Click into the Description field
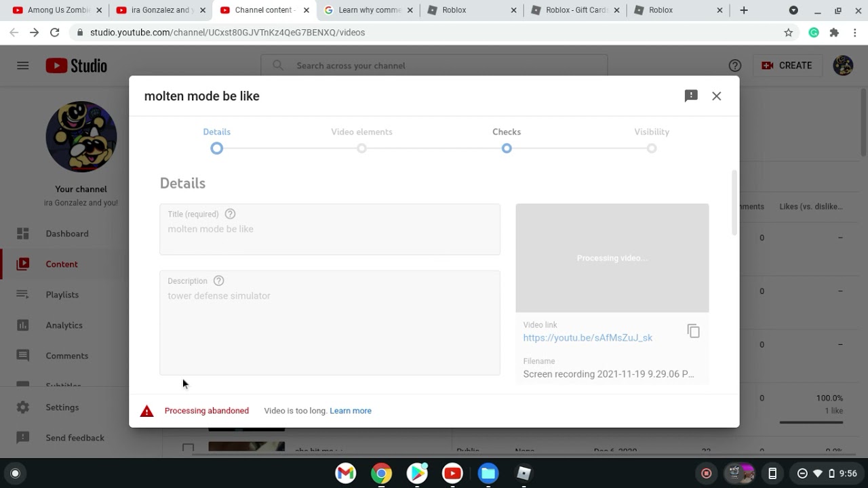The image size is (868, 488). 330,323
